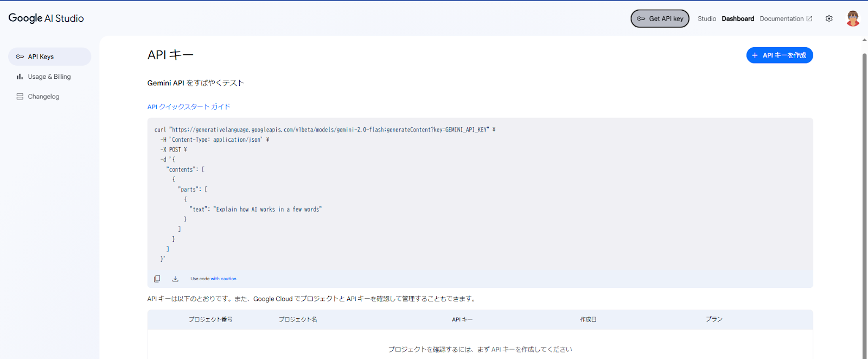The height and width of the screenshot is (359, 868).
Task: Open the API クイックスタート ガイド link
Action: (189, 106)
